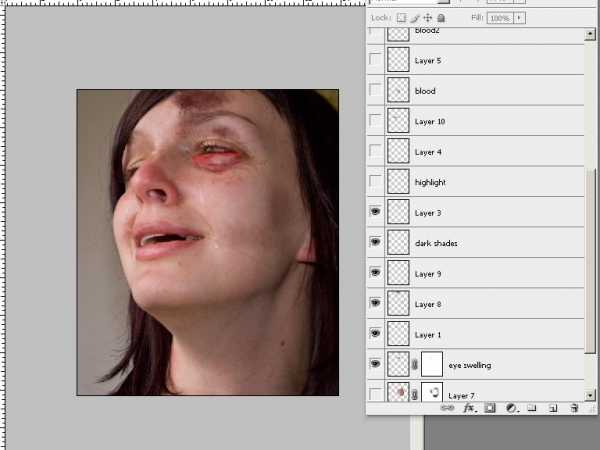Hide the eye swelling layer
This screenshot has height=450, width=600.
coord(375,364)
